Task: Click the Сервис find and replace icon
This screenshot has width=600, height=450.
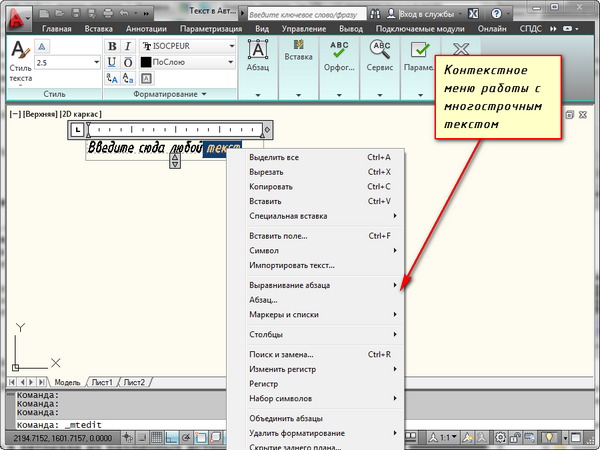Action: click(380, 50)
